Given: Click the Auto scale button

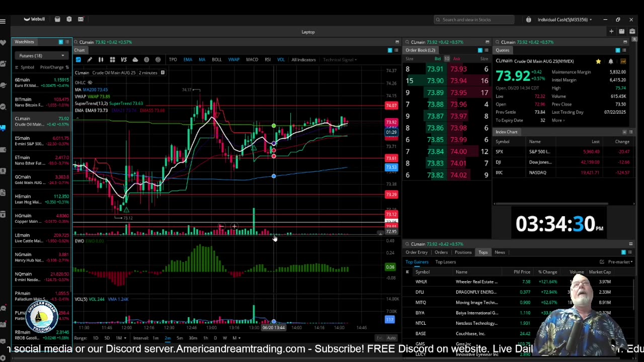Looking at the screenshot, I should tap(391, 338).
